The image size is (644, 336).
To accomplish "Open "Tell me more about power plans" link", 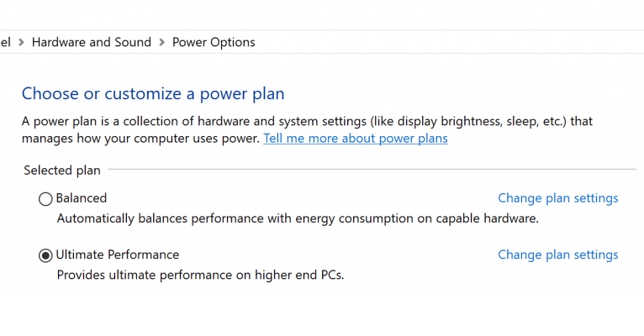I will (x=355, y=138).
